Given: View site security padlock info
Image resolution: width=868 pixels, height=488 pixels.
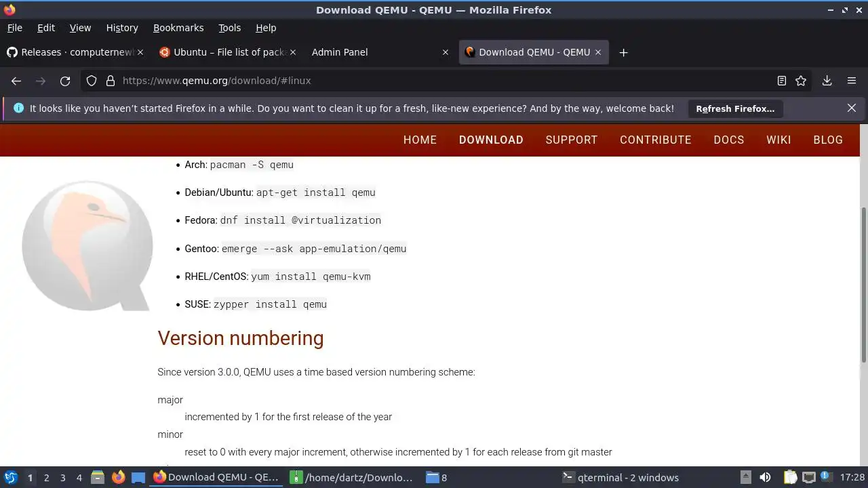Looking at the screenshot, I should click(x=111, y=81).
